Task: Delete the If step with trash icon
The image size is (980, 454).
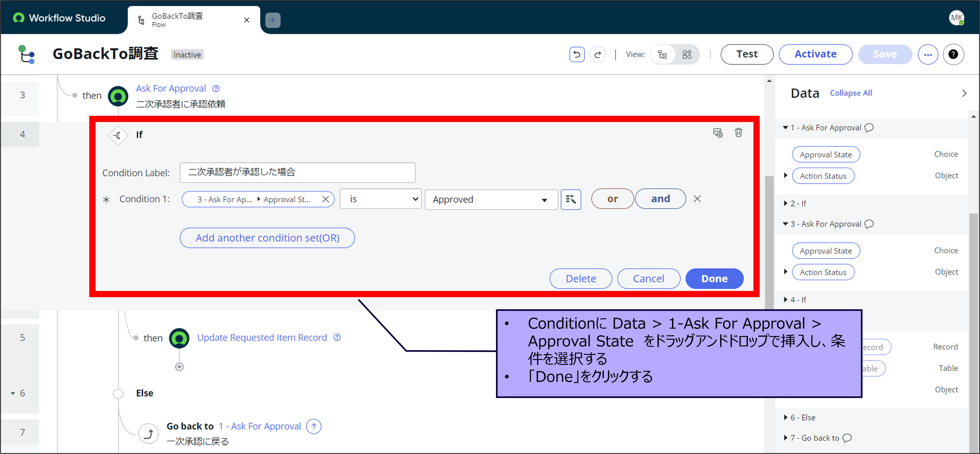Action: click(738, 133)
